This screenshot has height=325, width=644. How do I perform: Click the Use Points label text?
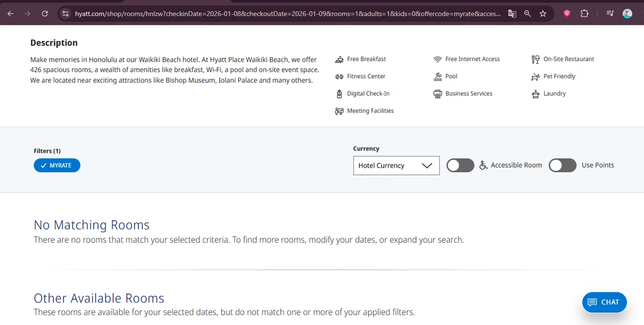(598, 165)
